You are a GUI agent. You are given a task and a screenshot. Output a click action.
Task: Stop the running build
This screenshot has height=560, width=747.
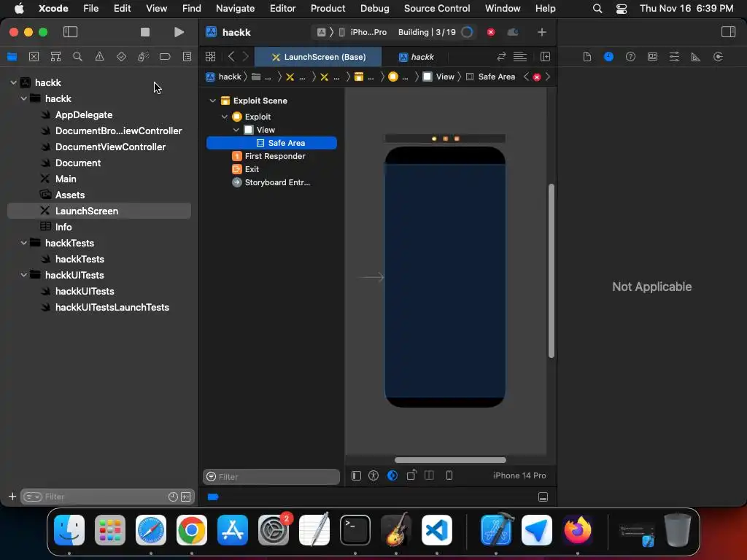pyautogui.click(x=145, y=32)
